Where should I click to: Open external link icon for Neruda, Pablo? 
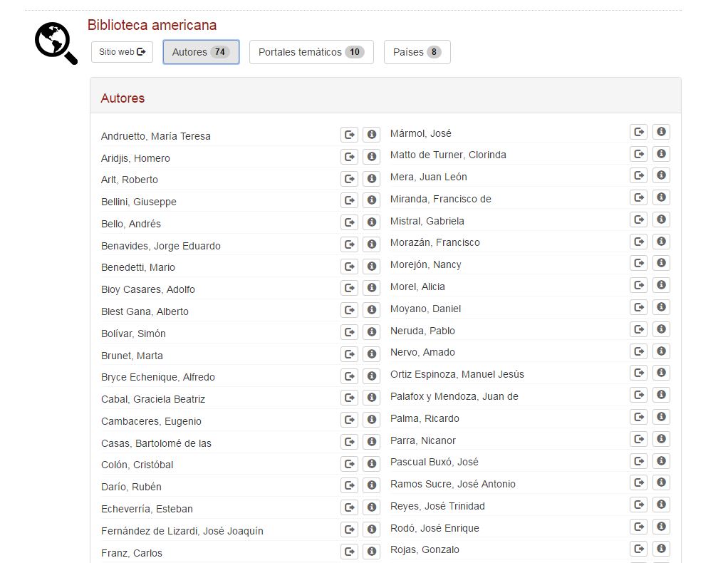pos(639,329)
